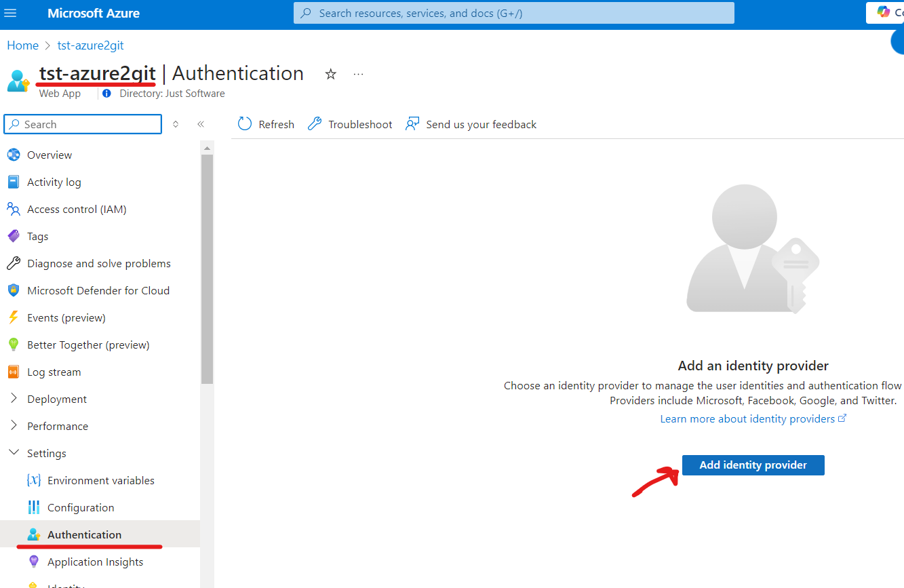
Task: Open the portal hamburger menu
Action: (10, 13)
